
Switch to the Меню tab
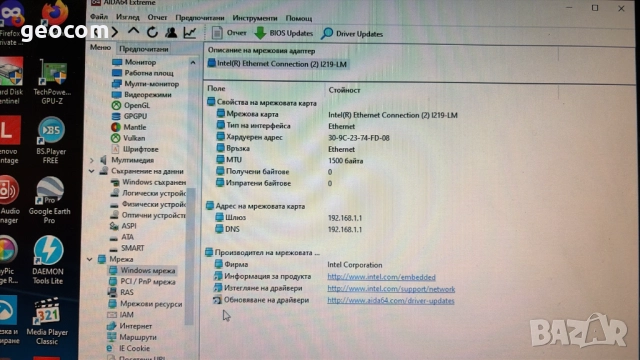[100, 48]
